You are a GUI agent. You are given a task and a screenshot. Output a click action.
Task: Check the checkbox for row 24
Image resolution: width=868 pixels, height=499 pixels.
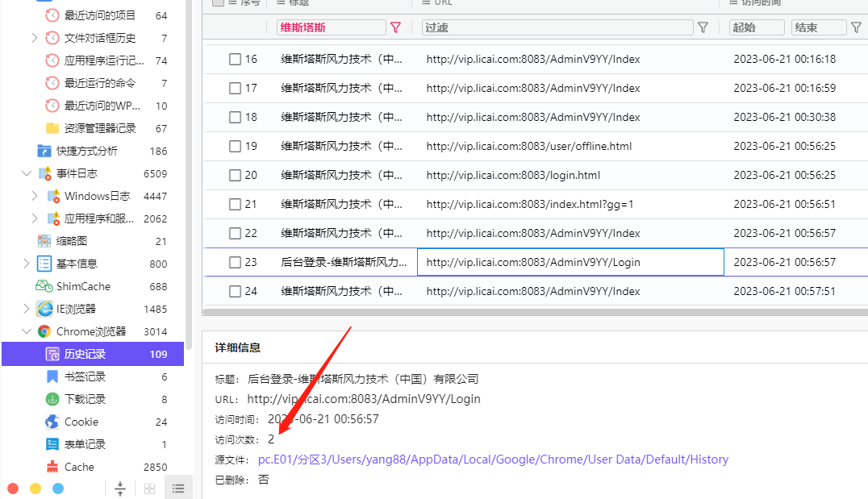pos(236,292)
